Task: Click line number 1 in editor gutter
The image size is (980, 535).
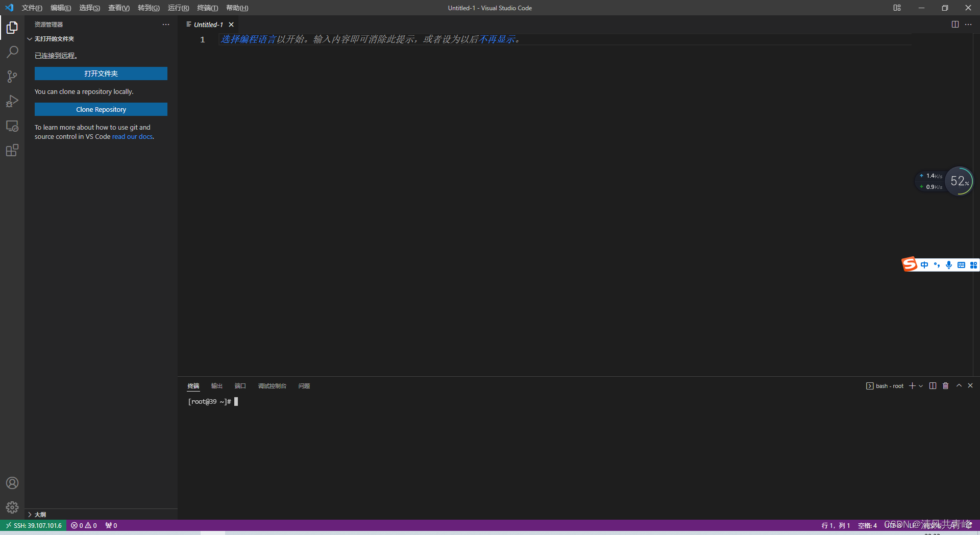Action: [x=203, y=40]
